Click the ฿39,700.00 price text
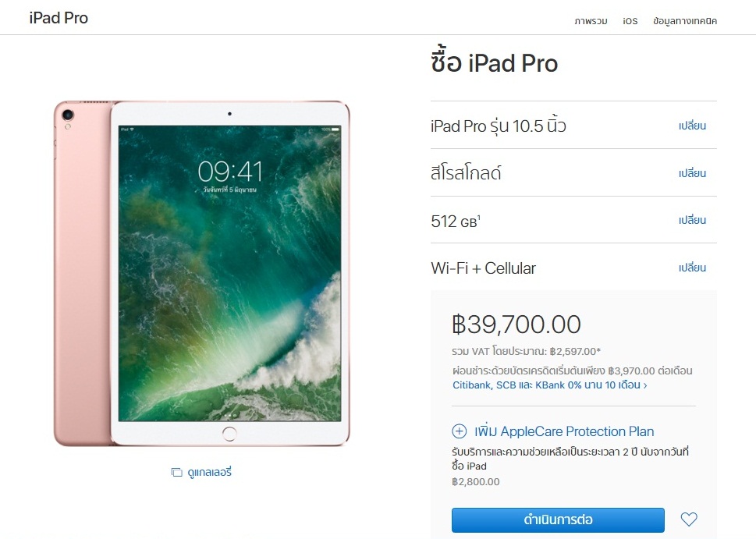Screen dimensions: 756x539 (x=516, y=324)
